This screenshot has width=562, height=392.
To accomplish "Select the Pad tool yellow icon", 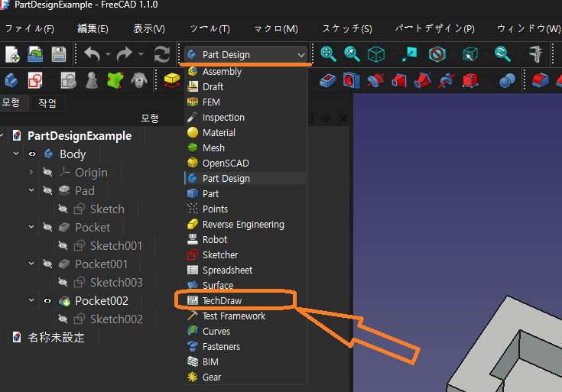I will [x=172, y=80].
